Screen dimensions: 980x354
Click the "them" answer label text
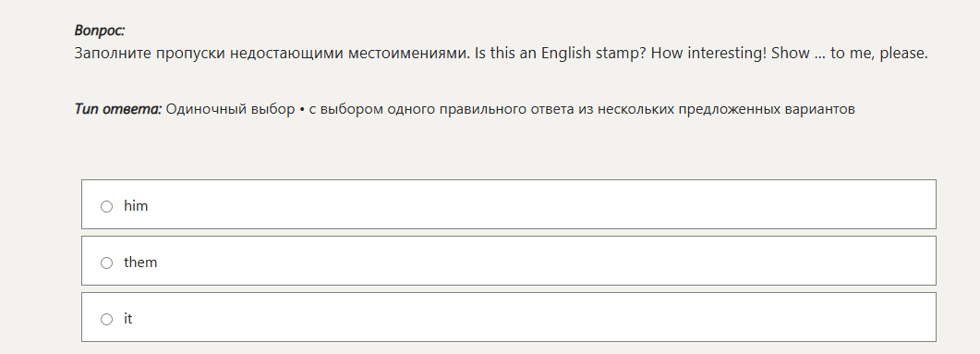point(140,262)
